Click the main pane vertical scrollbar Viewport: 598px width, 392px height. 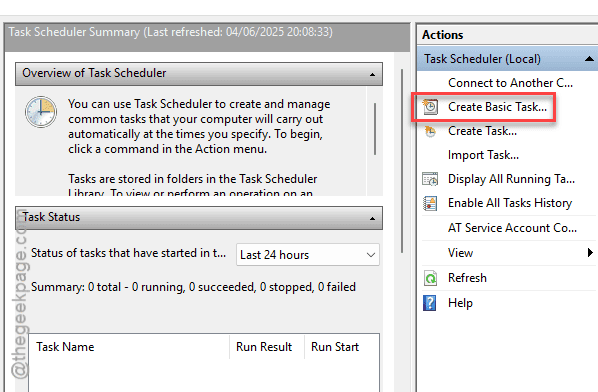(402, 161)
